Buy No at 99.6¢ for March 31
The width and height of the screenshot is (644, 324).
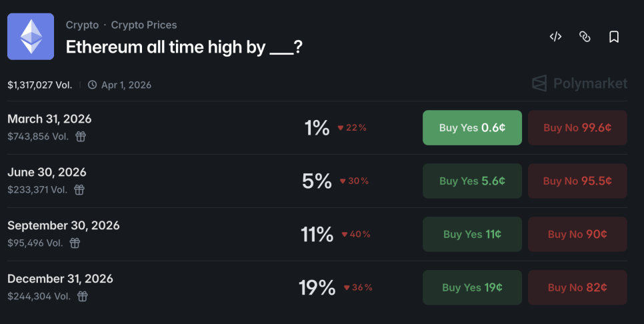[577, 128]
